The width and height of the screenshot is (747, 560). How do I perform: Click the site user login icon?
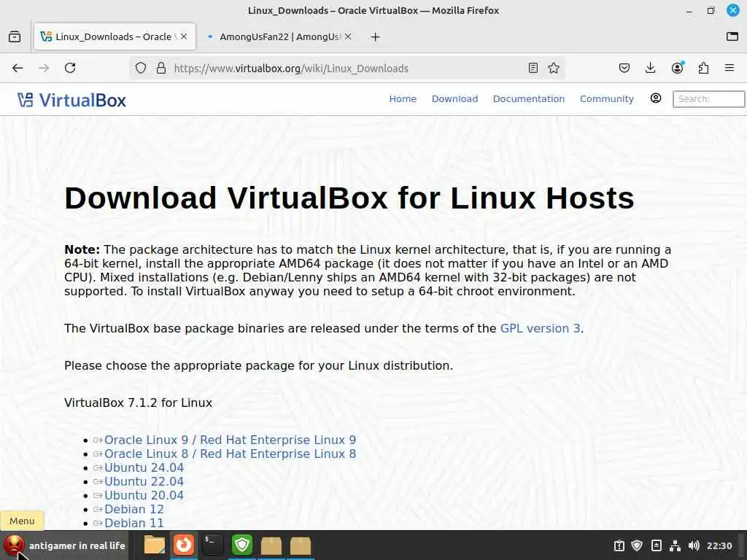click(x=656, y=98)
